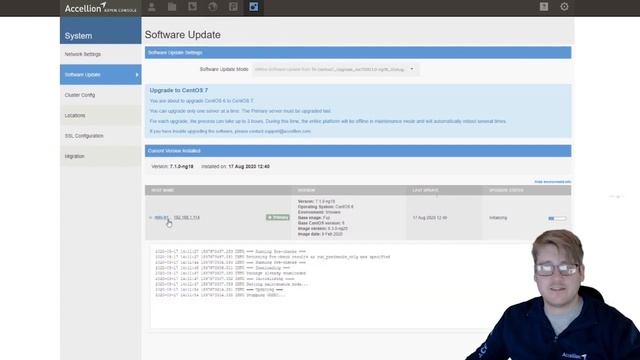
Task: Click the Version column header
Action: point(306,190)
